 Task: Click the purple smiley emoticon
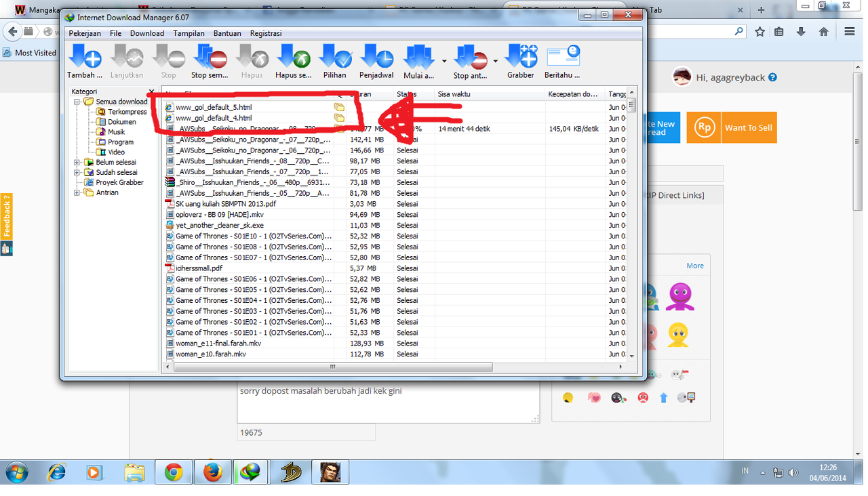[679, 296]
